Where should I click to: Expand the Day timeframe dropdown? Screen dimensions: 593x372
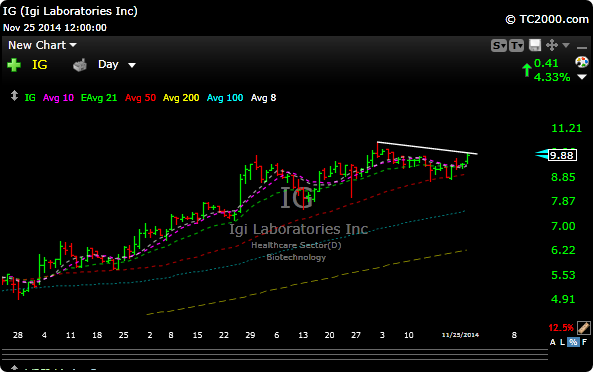click(x=116, y=65)
